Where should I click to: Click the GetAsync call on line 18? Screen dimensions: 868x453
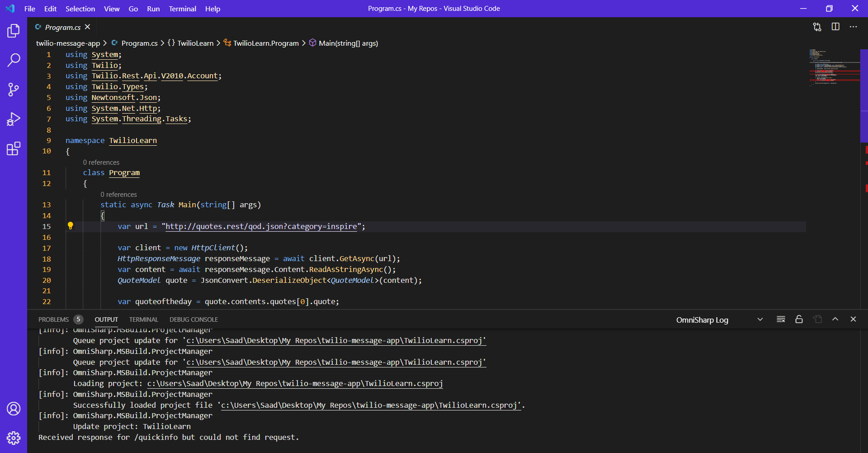[x=357, y=259]
